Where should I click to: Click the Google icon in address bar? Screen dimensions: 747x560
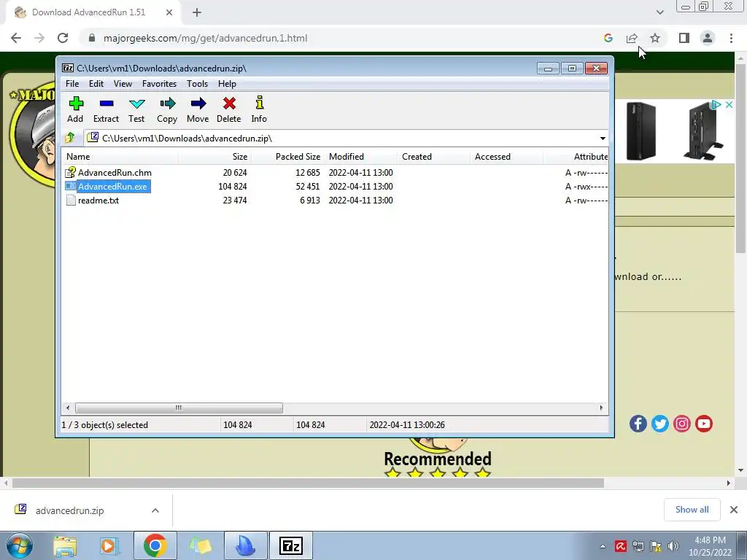[x=608, y=38]
